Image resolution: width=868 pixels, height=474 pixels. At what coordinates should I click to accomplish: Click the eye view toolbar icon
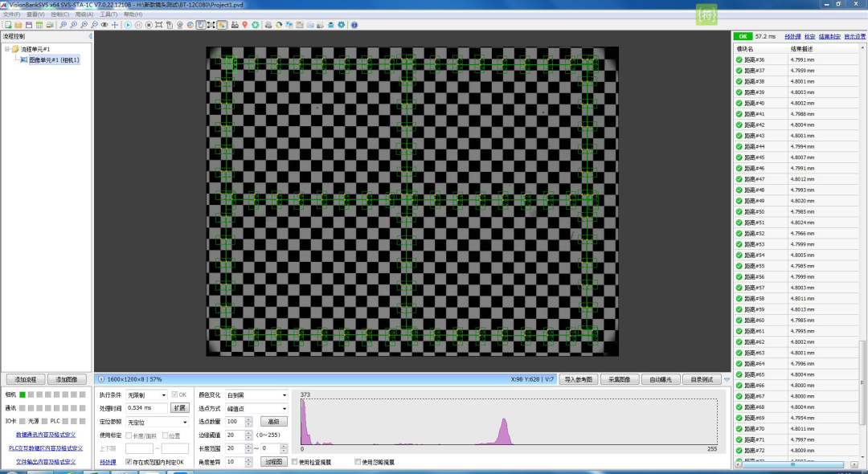coord(104,25)
